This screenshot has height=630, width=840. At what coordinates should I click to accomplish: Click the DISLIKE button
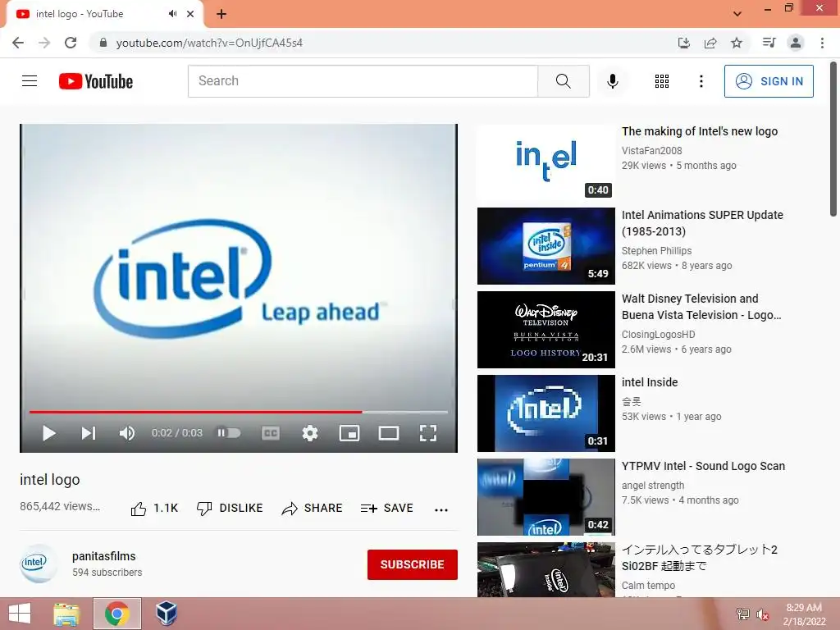[x=230, y=508]
